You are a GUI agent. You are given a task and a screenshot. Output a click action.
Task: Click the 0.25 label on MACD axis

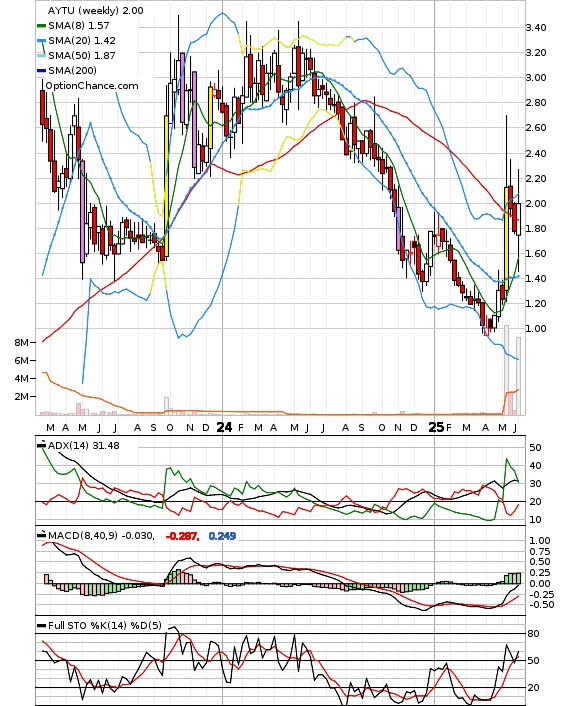pos(540,573)
